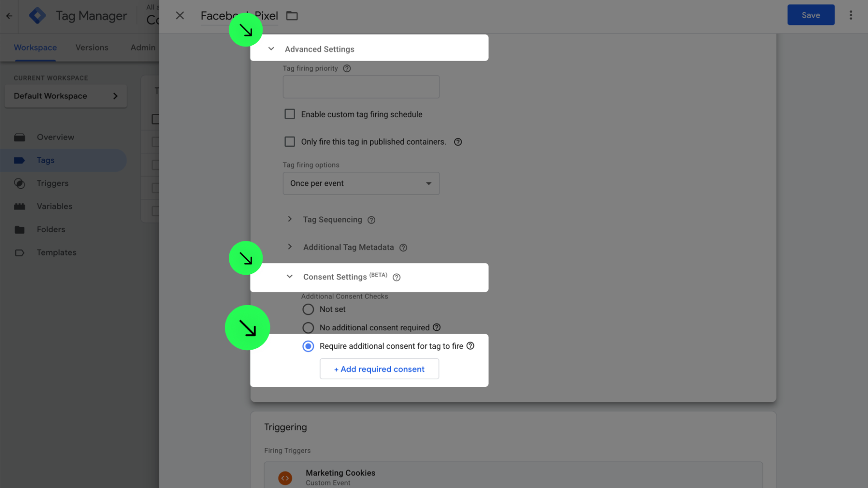Close the tag editor with the X icon

tap(180, 16)
